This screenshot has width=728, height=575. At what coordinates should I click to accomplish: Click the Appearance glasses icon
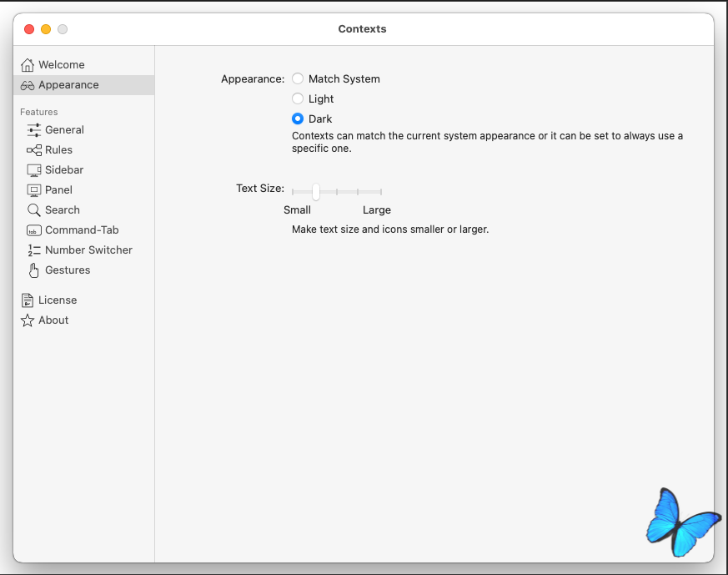click(28, 85)
